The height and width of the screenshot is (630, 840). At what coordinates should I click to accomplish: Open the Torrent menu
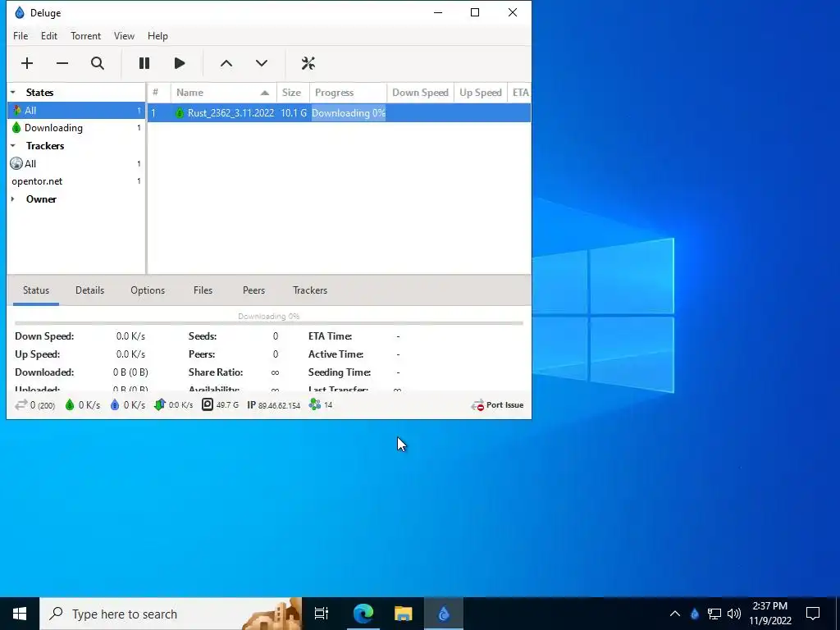(85, 36)
